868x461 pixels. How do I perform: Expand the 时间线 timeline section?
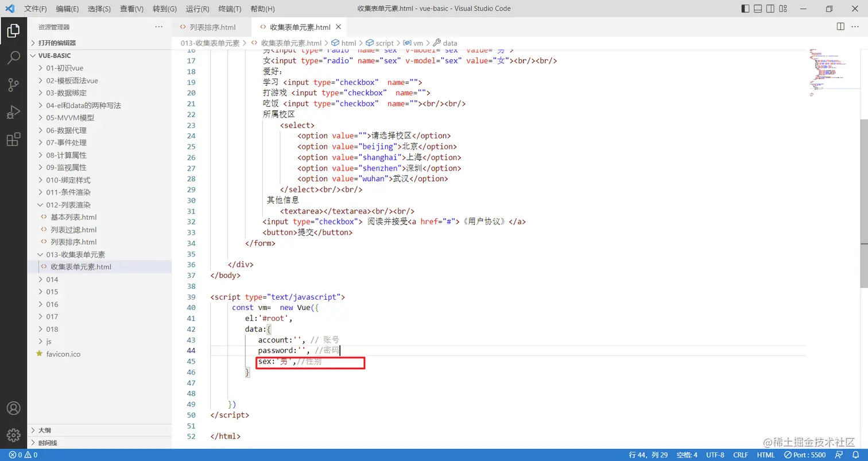tap(100, 443)
